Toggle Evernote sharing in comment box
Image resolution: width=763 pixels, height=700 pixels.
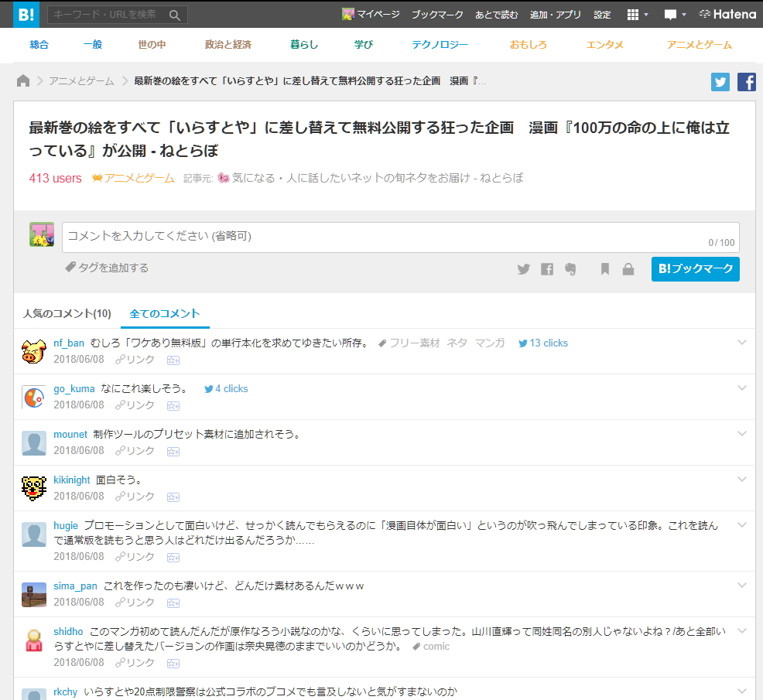pos(570,269)
